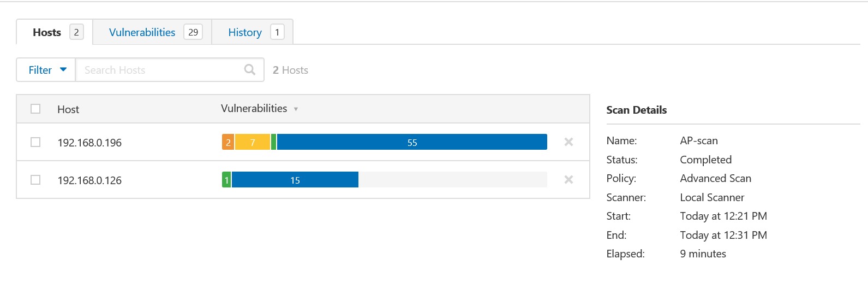Select checkbox for host 192.168.0.126
868x288 pixels.
click(x=35, y=180)
